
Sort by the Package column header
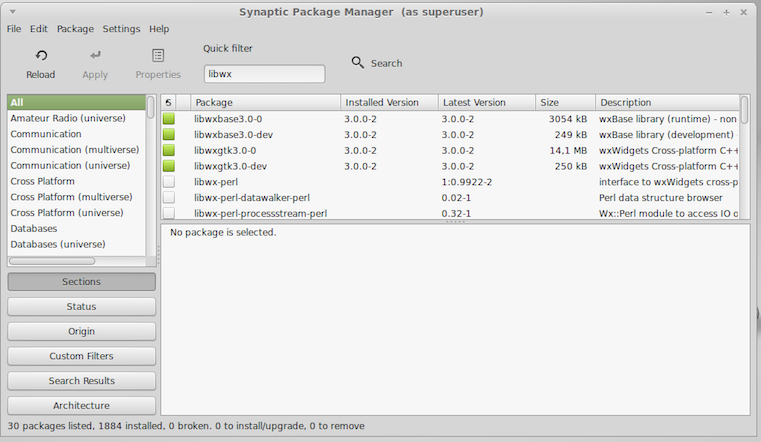tap(264, 102)
